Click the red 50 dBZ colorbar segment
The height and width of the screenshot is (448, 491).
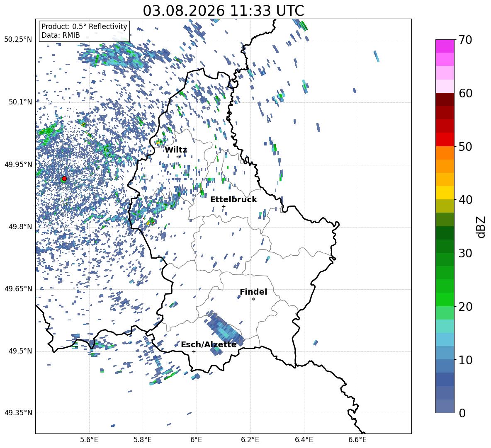click(445, 139)
